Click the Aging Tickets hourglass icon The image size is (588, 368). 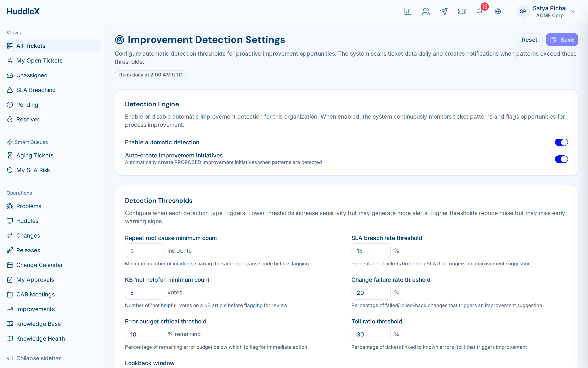[x=10, y=155]
